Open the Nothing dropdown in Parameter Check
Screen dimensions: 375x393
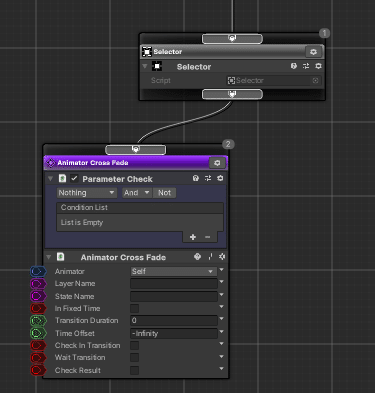[x=87, y=193]
